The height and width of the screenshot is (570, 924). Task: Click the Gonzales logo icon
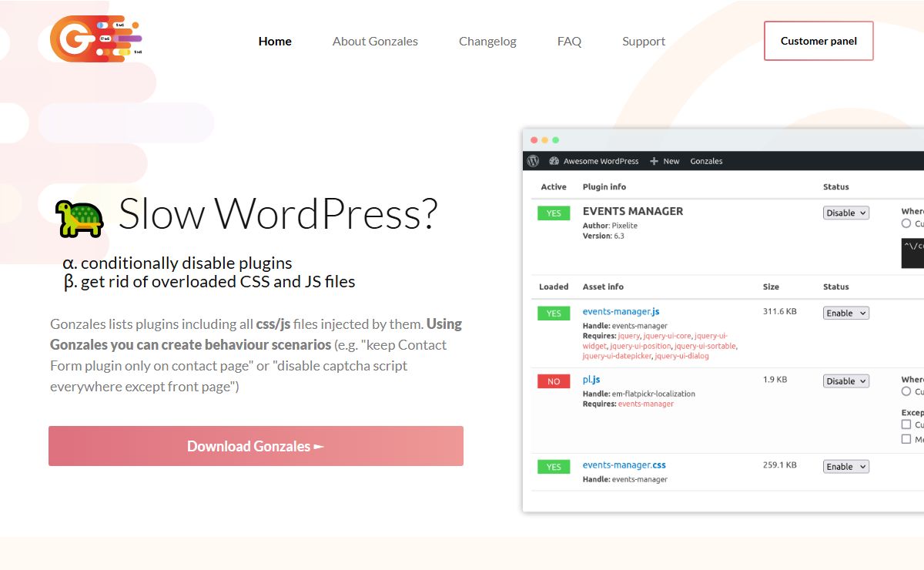(x=96, y=39)
